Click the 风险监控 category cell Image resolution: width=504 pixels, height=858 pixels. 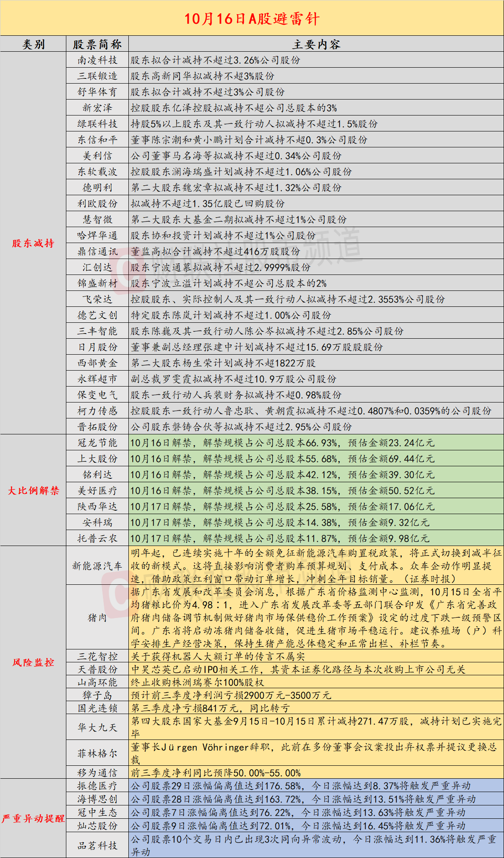pyautogui.click(x=33, y=662)
